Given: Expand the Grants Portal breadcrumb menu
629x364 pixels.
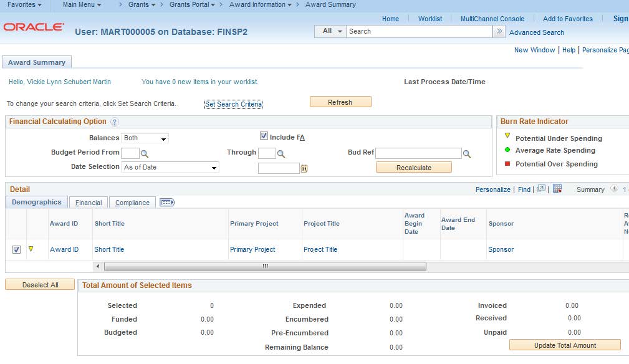Looking at the screenshot, I should 192,5.
